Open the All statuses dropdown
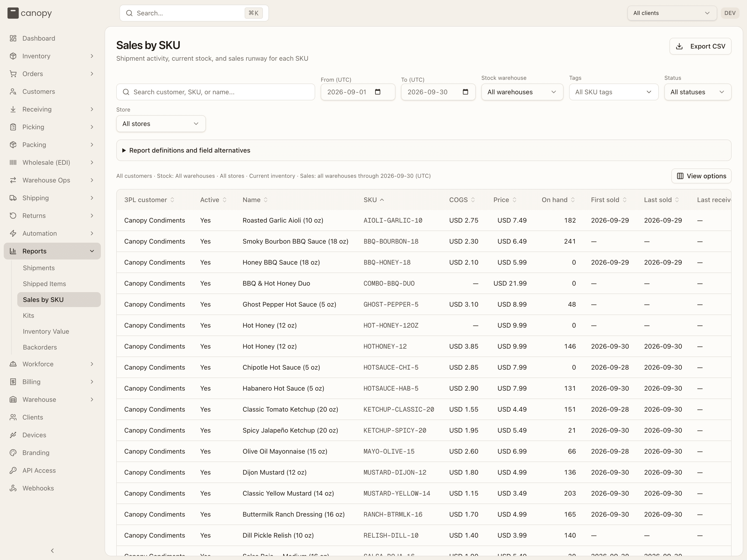Viewport: 747px width, 560px height. click(x=698, y=92)
